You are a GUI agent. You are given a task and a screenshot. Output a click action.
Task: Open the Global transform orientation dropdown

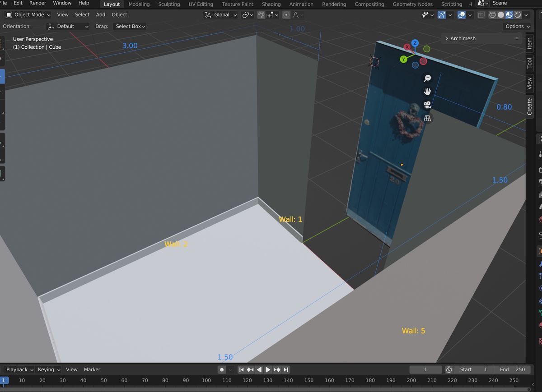coord(220,15)
